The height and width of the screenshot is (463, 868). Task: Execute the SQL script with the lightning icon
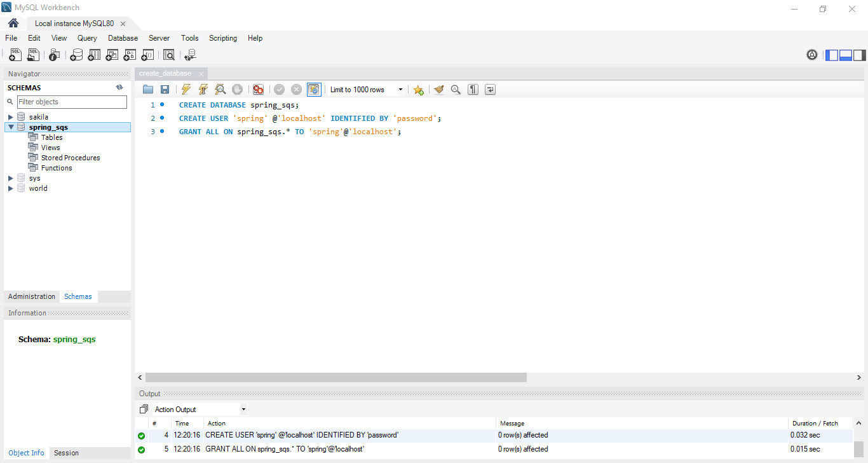coord(186,89)
